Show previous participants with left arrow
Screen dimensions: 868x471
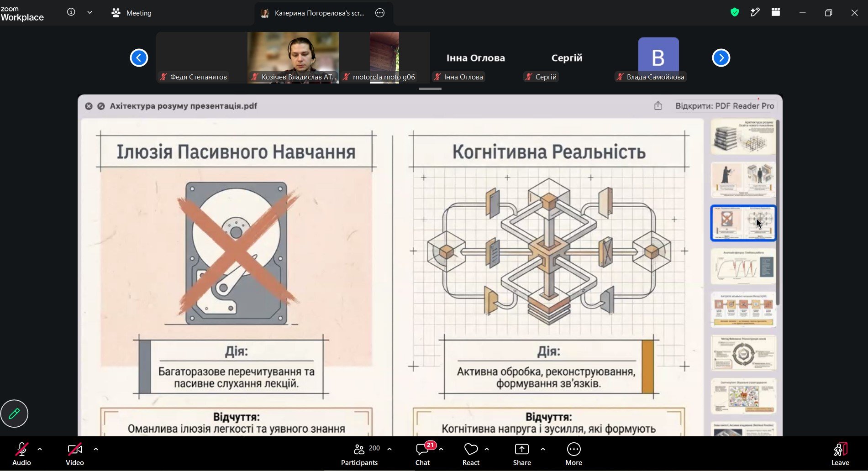pyautogui.click(x=139, y=58)
